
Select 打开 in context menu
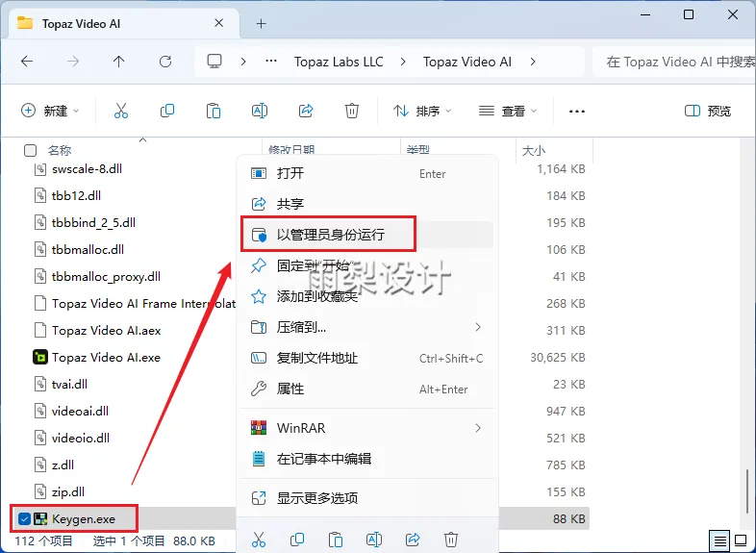click(x=366, y=173)
